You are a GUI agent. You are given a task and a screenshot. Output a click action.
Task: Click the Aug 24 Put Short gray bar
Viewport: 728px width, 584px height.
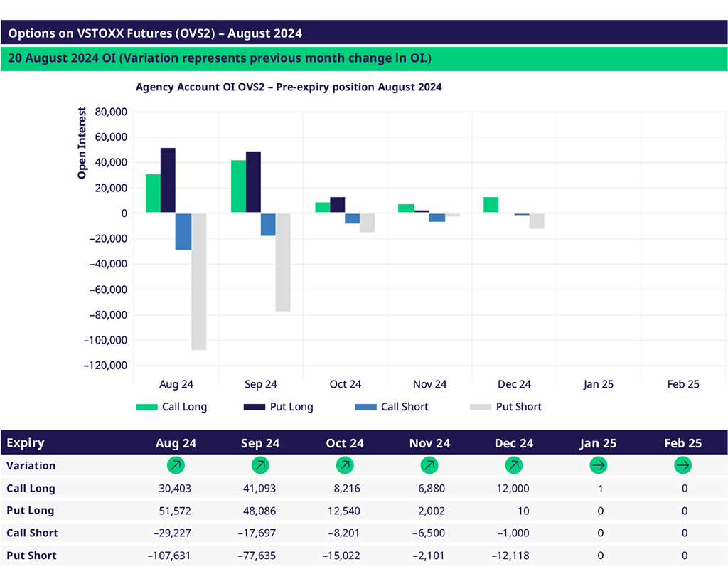(198, 281)
